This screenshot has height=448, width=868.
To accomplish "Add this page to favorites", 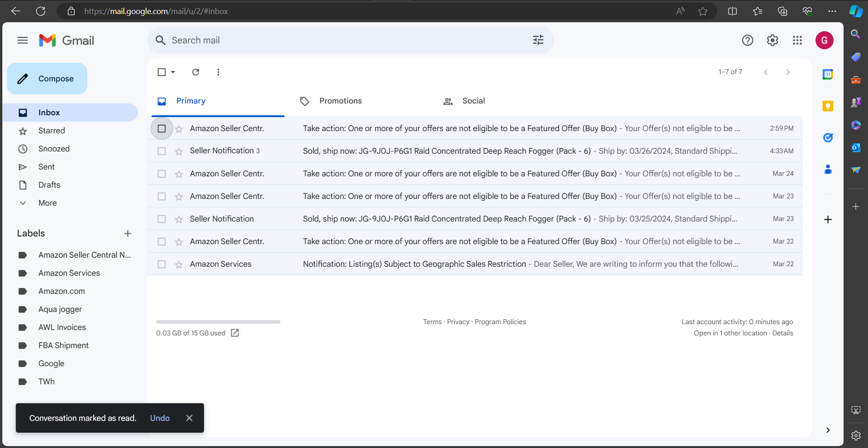I will click(x=702, y=11).
